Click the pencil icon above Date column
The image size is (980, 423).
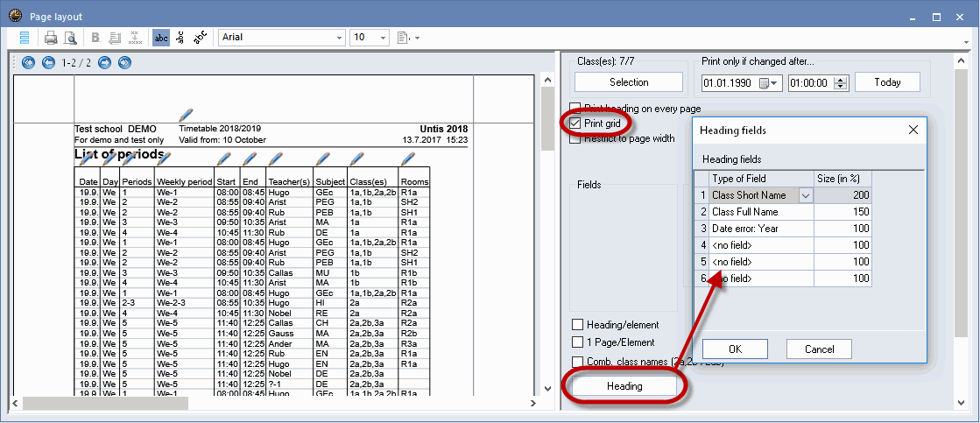pyautogui.click(x=86, y=159)
